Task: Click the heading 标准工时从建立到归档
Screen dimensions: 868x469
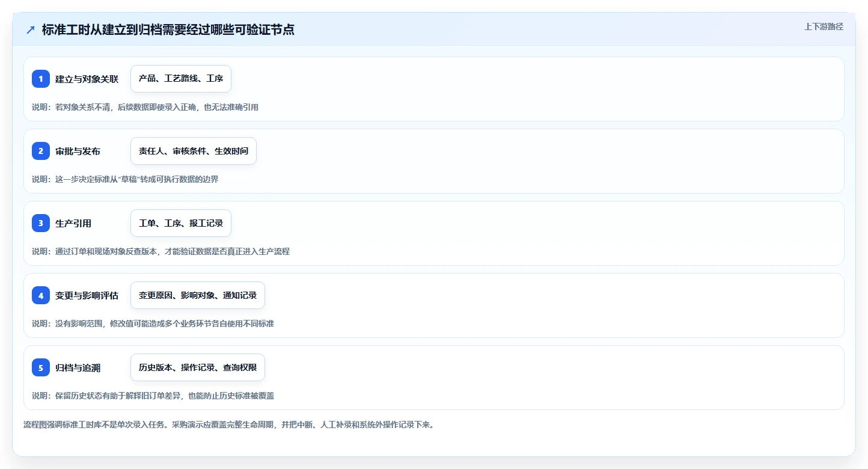Action: [168, 29]
